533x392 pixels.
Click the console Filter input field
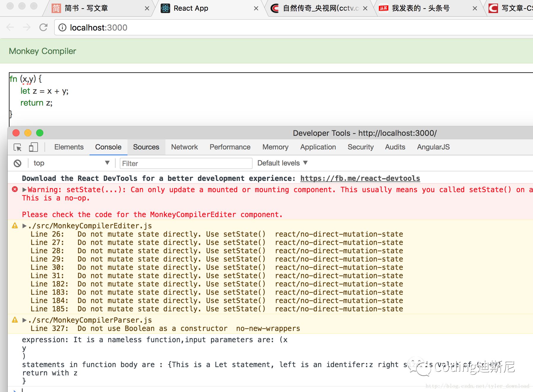(186, 163)
